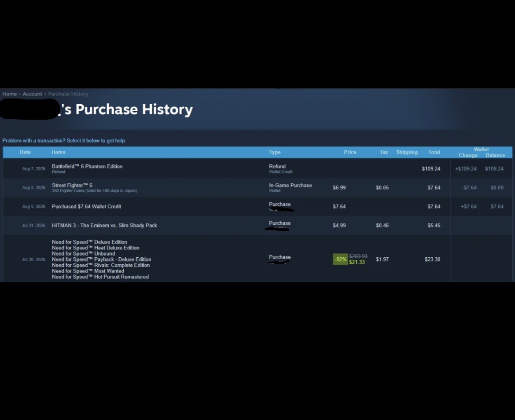Click the Wallet Change column header
This screenshot has width=515, height=420.
pos(468,155)
